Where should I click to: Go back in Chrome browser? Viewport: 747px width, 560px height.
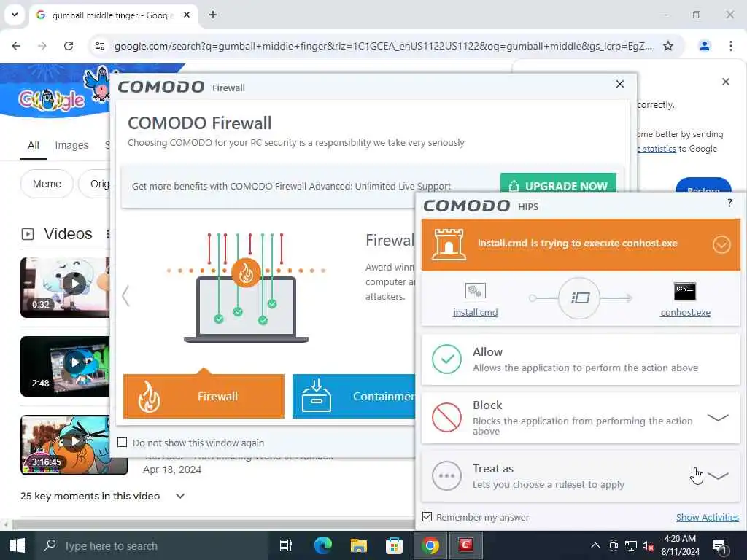pos(16,46)
